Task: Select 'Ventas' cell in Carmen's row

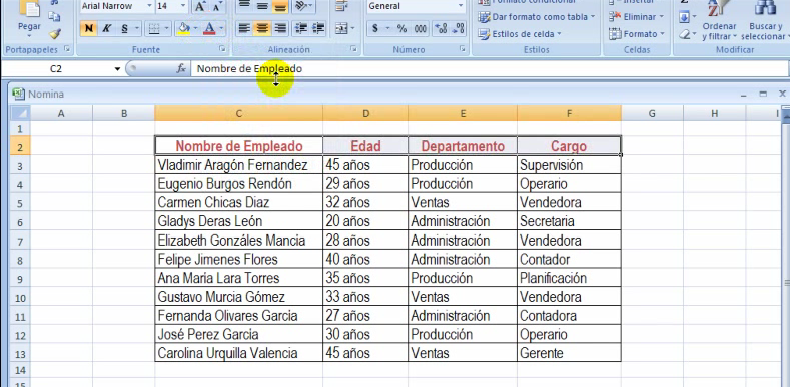Action: [463, 203]
